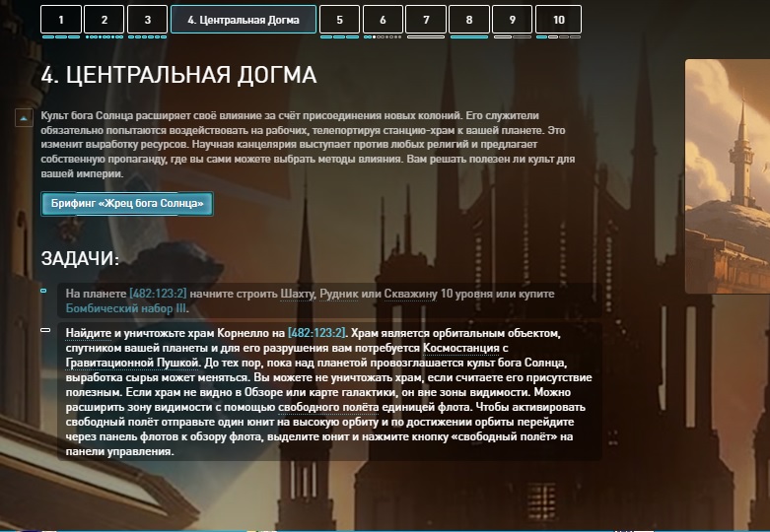Jump to chapter tab 8
Image resolution: width=770 pixels, height=532 pixels.
469,20
